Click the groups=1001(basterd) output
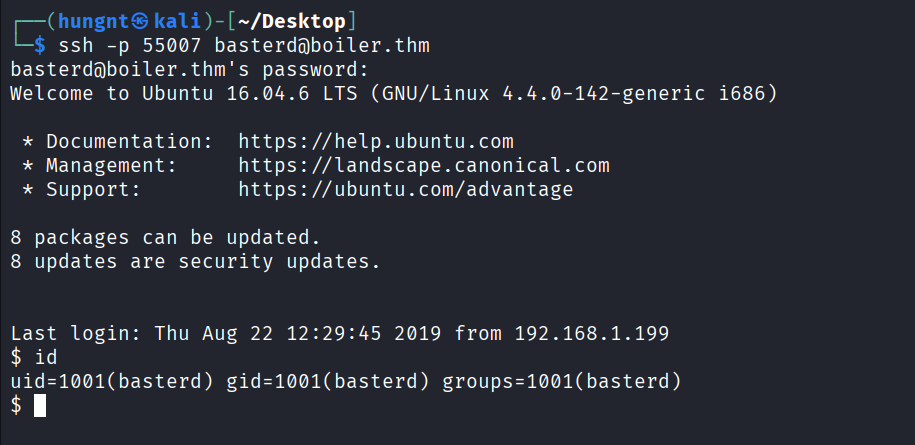 tap(562, 381)
